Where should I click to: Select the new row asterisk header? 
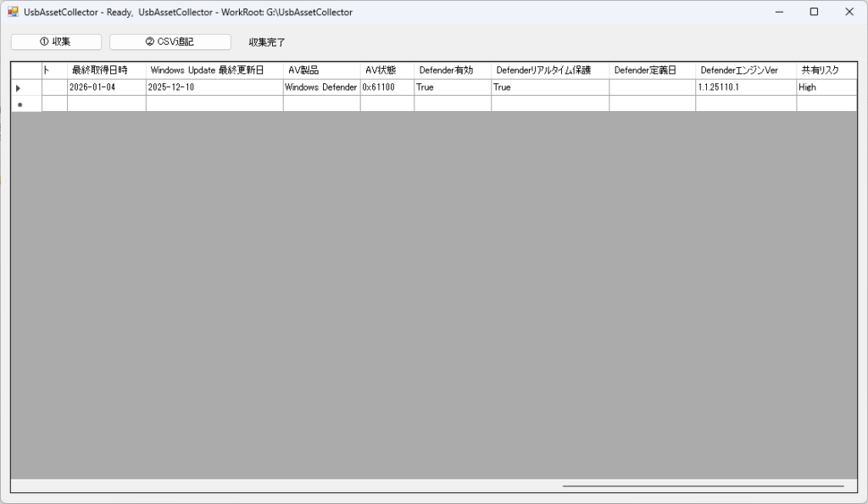[x=19, y=104]
